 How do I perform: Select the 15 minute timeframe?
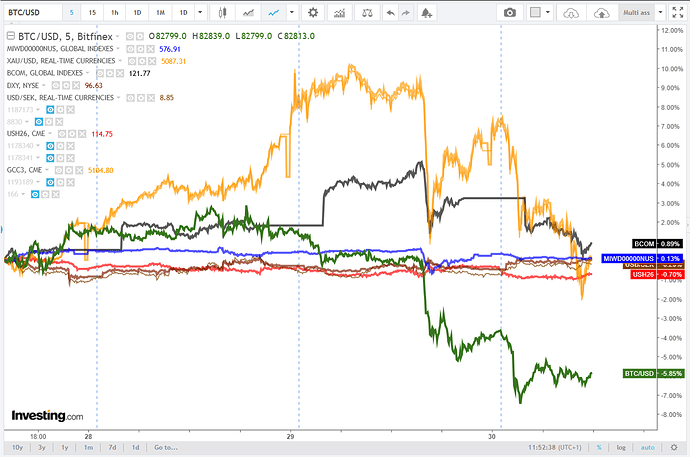click(92, 13)
